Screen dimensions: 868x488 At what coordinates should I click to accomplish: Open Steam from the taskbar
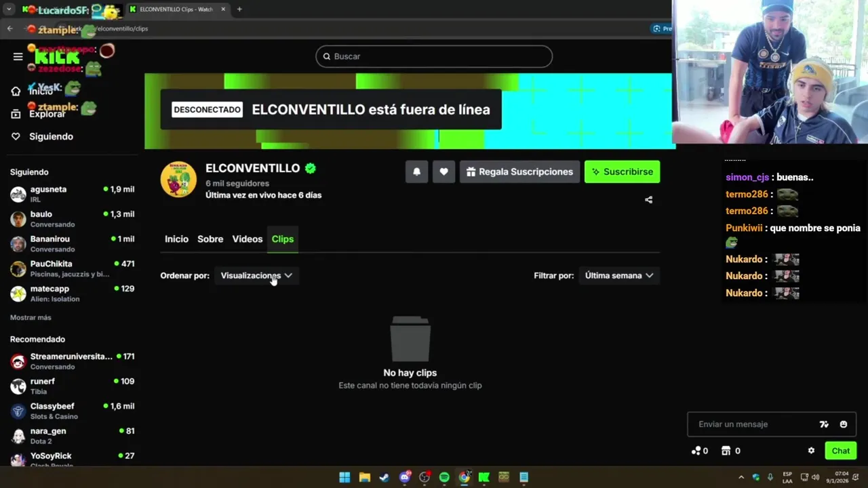coord(384,477)
